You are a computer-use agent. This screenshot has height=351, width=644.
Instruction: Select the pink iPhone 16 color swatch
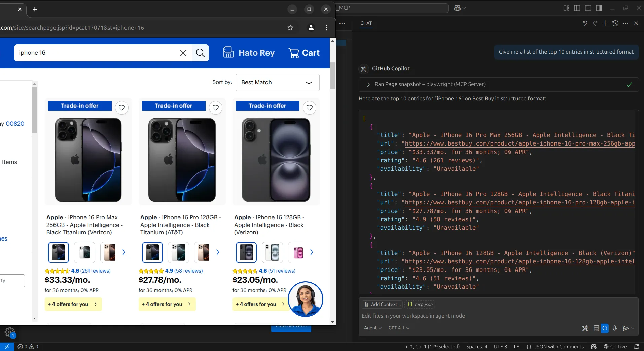click(x=298, y=252)
